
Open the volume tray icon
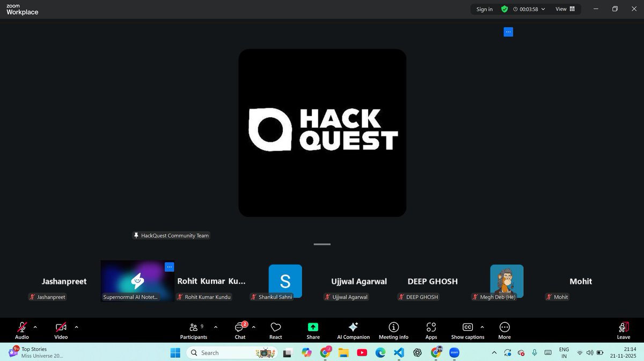(x=590, y=353)
